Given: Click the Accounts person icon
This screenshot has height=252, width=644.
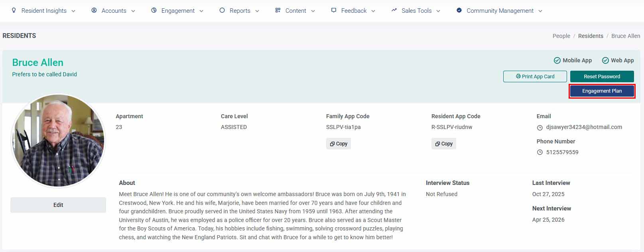Looking at the screenshot, I should (94, 10).
